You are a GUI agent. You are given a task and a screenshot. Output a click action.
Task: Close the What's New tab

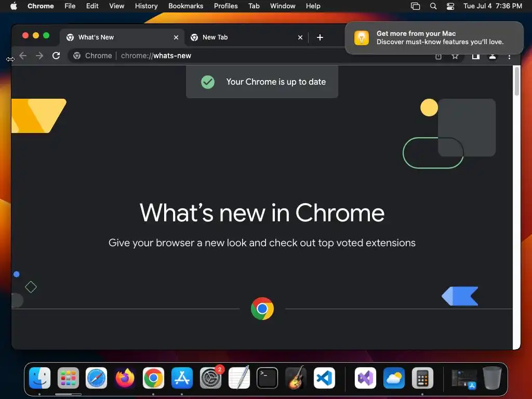coord(176,37)
